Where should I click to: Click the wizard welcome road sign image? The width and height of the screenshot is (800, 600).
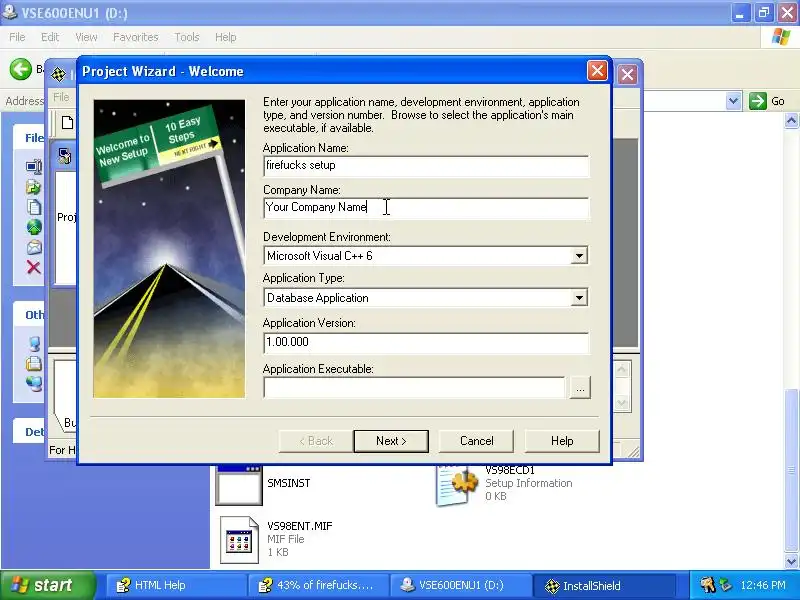point(169,248)
